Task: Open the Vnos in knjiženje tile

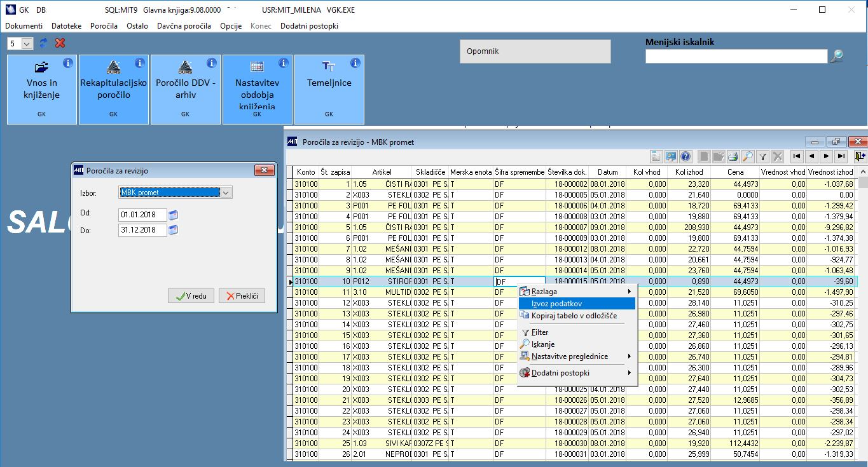Action: (42, 89)
